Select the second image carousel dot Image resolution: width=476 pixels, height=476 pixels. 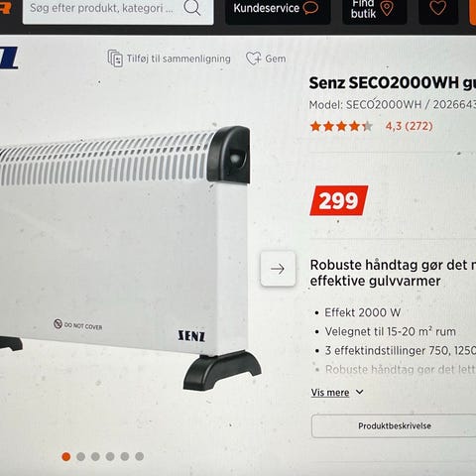[81, 456]
